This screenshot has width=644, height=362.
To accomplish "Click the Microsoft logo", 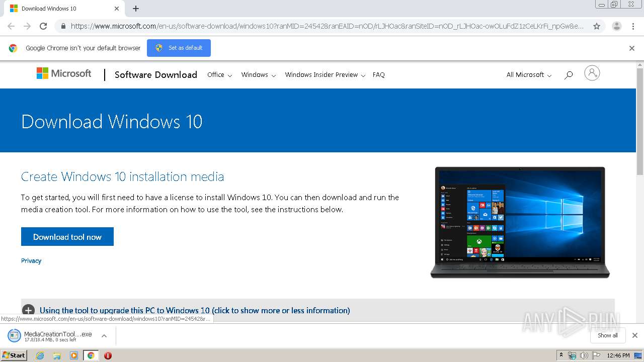I will [64, 73].
